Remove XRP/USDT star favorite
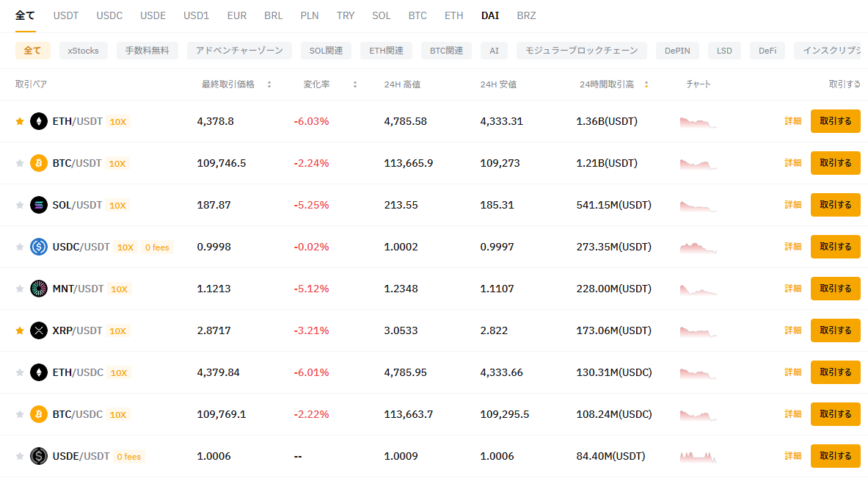 pyautogui.click(x=20, y=330)
